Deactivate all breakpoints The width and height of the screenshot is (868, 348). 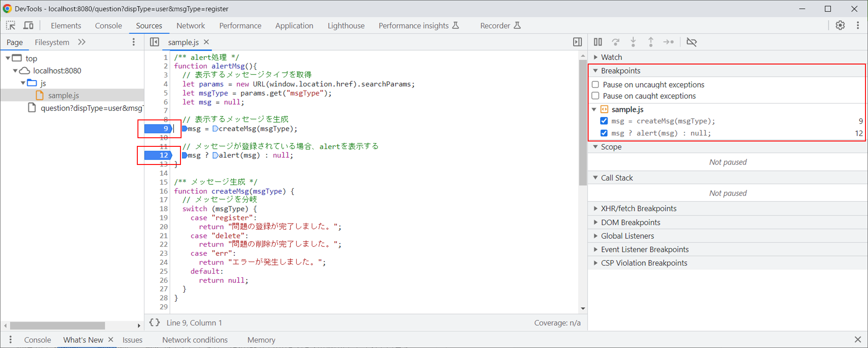pyautogui.click(x=692, y=42)
